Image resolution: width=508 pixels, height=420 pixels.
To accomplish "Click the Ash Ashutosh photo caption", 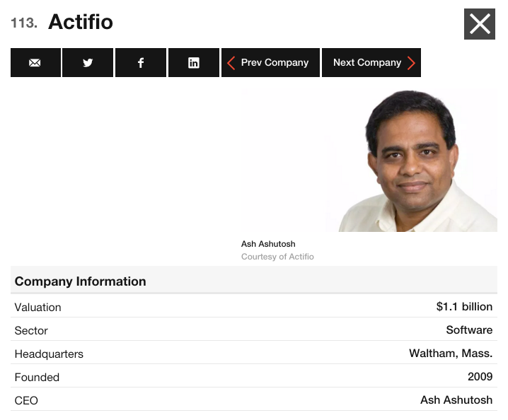I will [268, 244].
